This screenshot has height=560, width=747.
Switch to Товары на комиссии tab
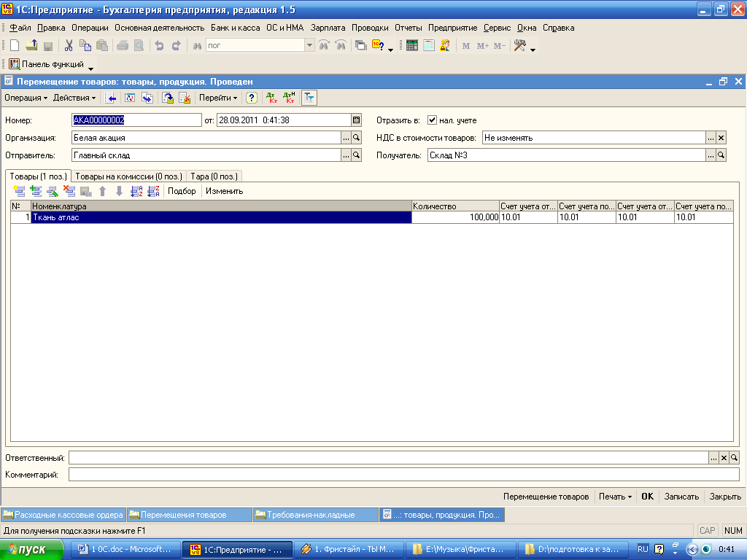(128, 176)
